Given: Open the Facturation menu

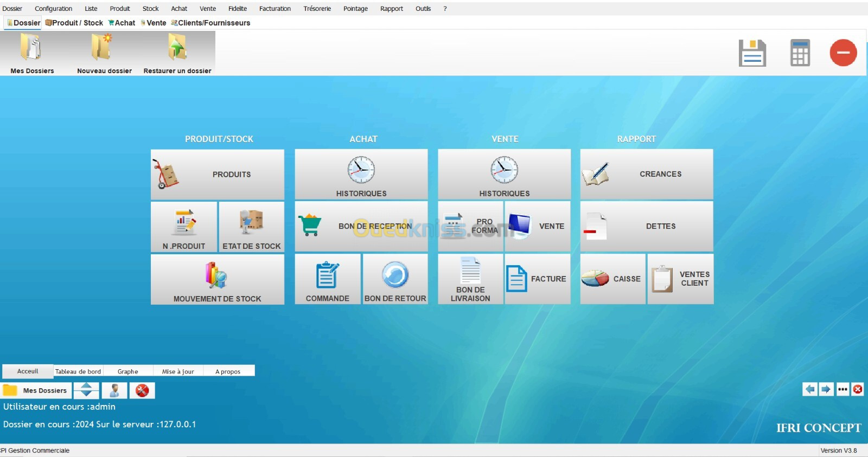Looking at the screenshot, I should [x=275, y=9].
